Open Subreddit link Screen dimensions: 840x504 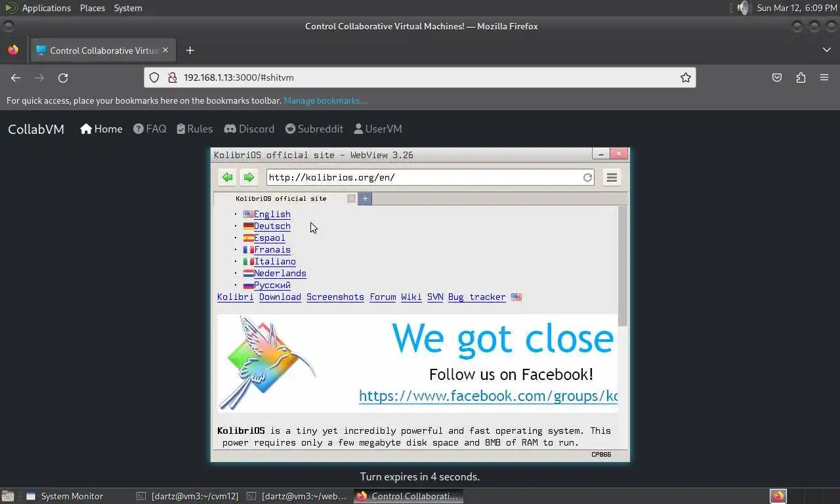(x=314, y=129)
